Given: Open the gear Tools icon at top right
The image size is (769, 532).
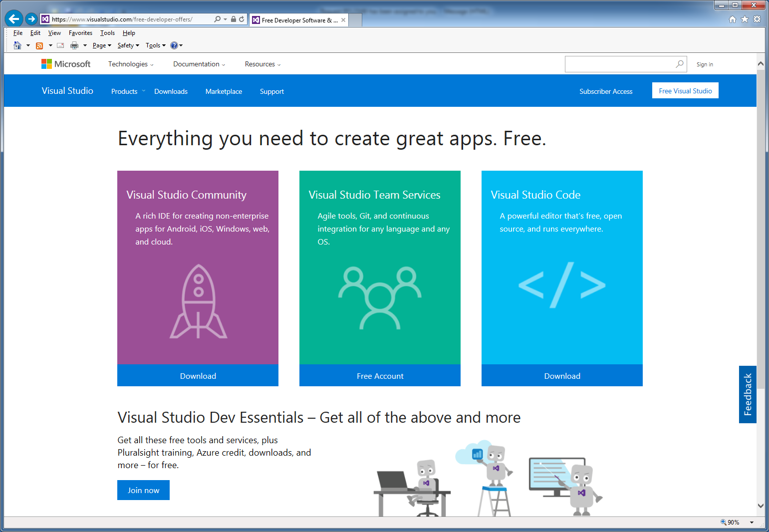Looking at the screenshot, I should pyautogui.click(x=757, y=19).
